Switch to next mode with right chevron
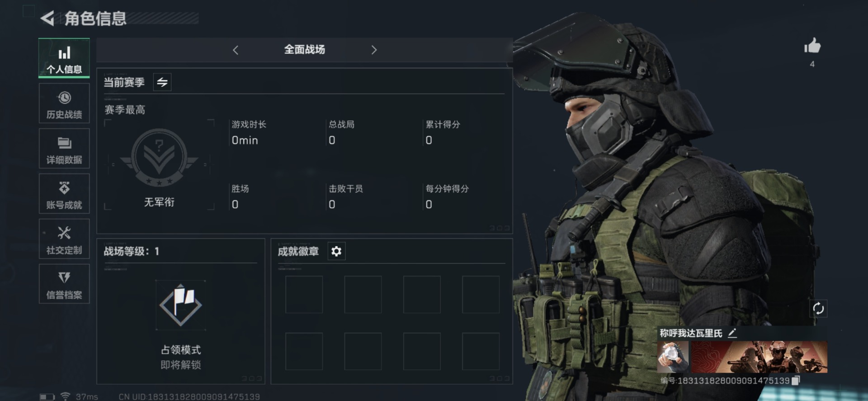This screenshot has height=401, width=868. click(x=374, y=50)
